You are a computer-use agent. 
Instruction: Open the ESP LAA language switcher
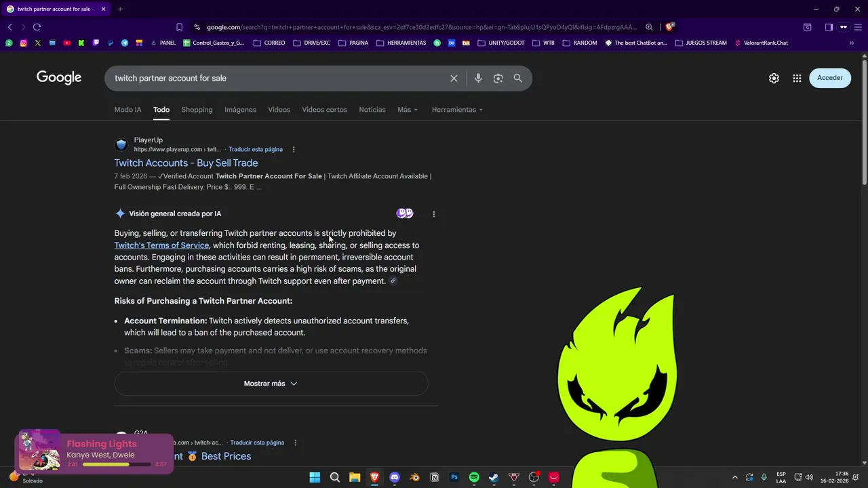pos(781,477)
